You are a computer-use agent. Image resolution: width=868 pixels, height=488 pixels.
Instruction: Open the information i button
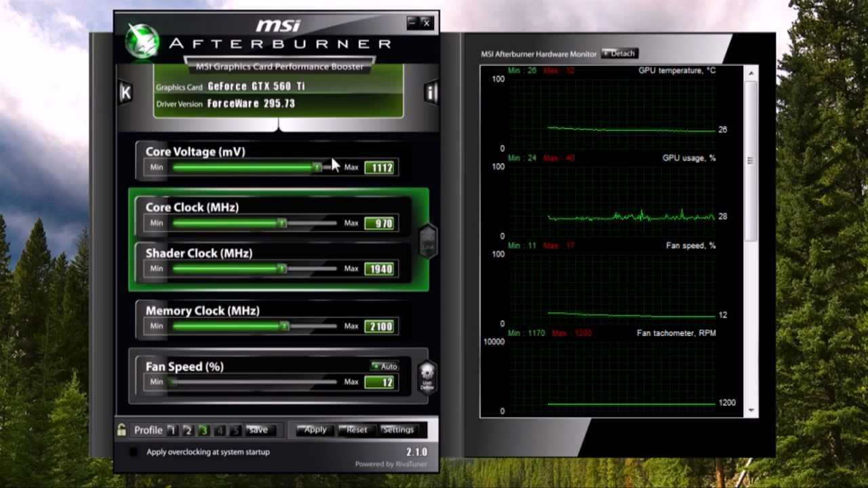(431, 91)
